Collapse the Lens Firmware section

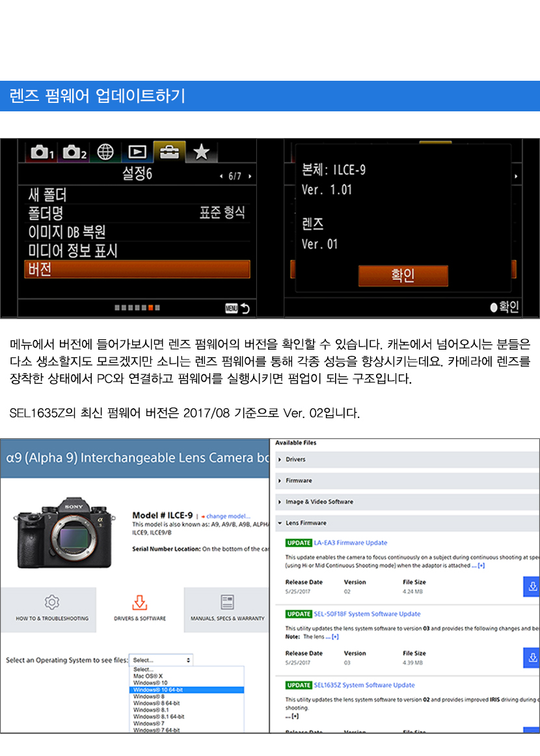tap(407, 523)
